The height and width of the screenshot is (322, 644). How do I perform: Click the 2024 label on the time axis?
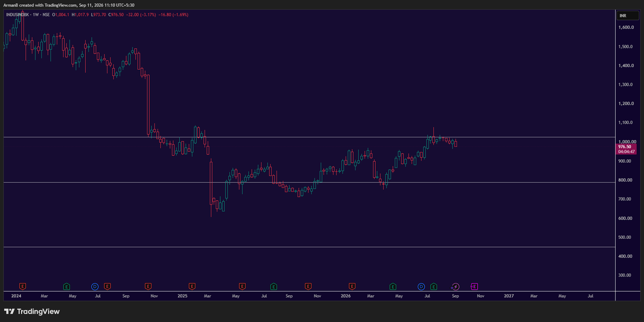click(17, 296)
